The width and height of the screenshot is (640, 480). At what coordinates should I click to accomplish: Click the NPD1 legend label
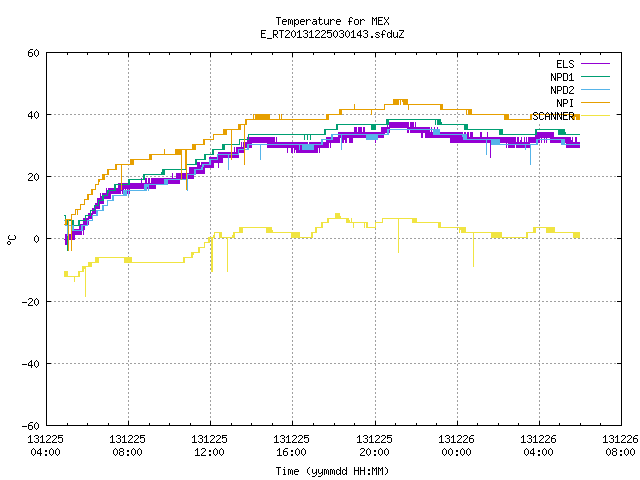click(x=562, y=77)
